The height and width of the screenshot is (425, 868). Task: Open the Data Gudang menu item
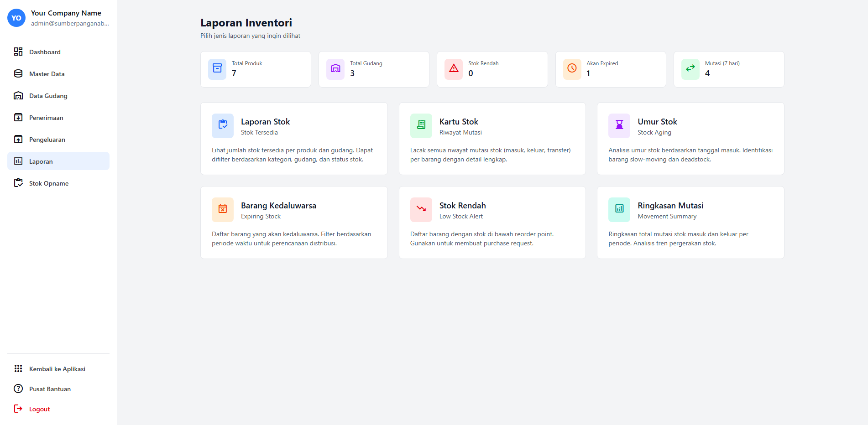[x=48, y=96]
